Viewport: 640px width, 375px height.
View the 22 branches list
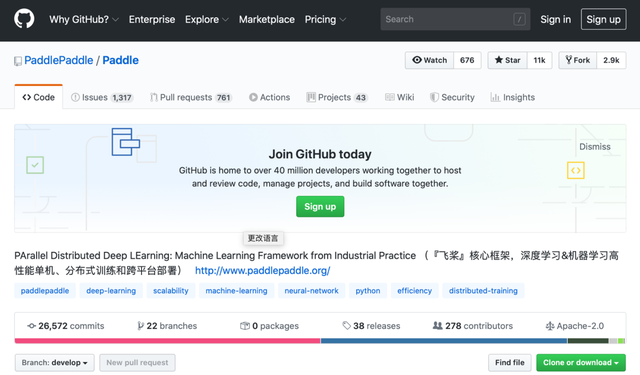click(167, 326)
